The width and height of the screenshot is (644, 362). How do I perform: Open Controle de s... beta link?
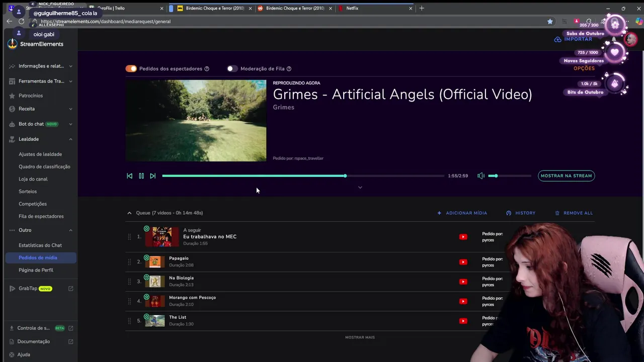[x=41, y=328]
